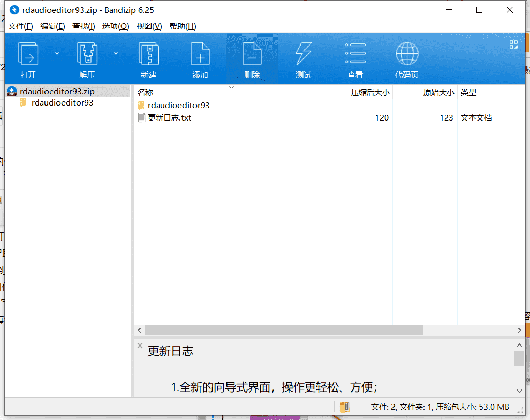
Task: Click horizontal scrollbar left arrow
Action: 140,331
